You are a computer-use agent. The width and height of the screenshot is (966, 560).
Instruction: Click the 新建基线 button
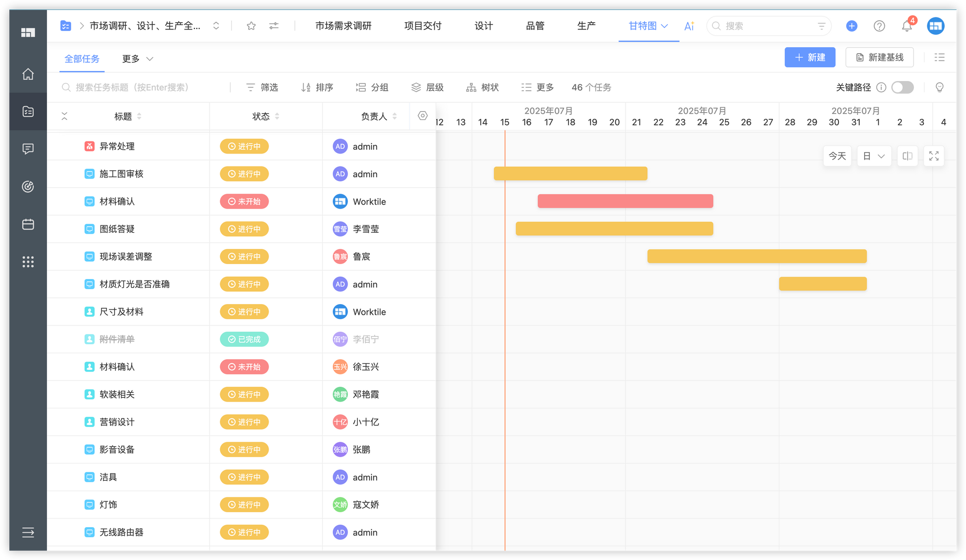point(879,57)
